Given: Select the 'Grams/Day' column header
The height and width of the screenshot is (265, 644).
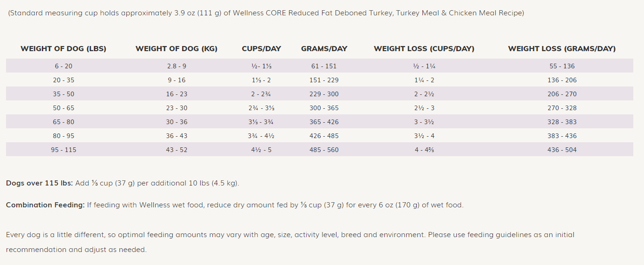Looking at the screenshot, I should tap(324, 49).
